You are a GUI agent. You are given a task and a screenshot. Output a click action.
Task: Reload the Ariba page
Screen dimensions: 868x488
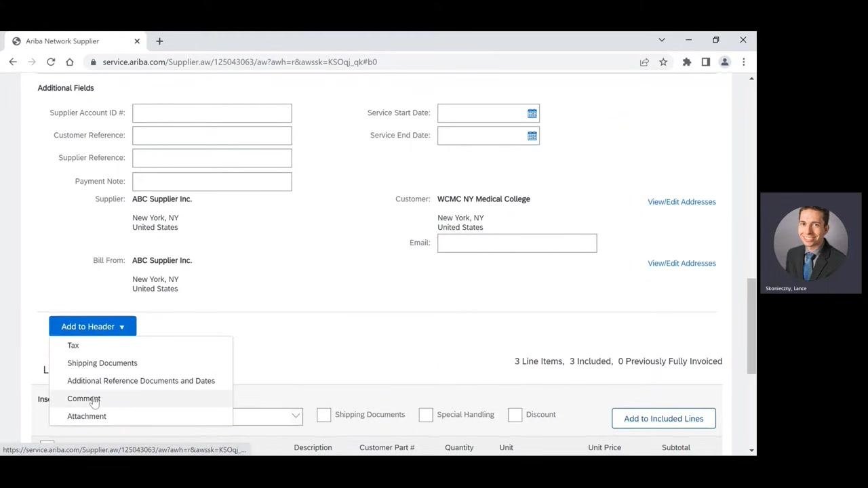pos(51,62)
